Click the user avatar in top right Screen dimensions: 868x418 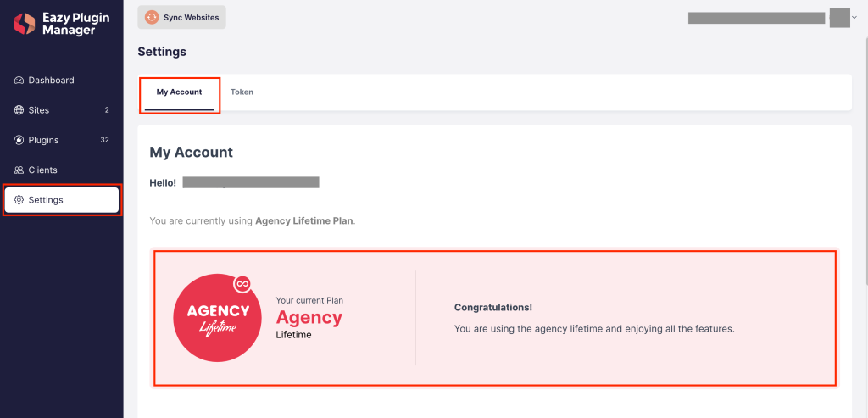point(840,18)
